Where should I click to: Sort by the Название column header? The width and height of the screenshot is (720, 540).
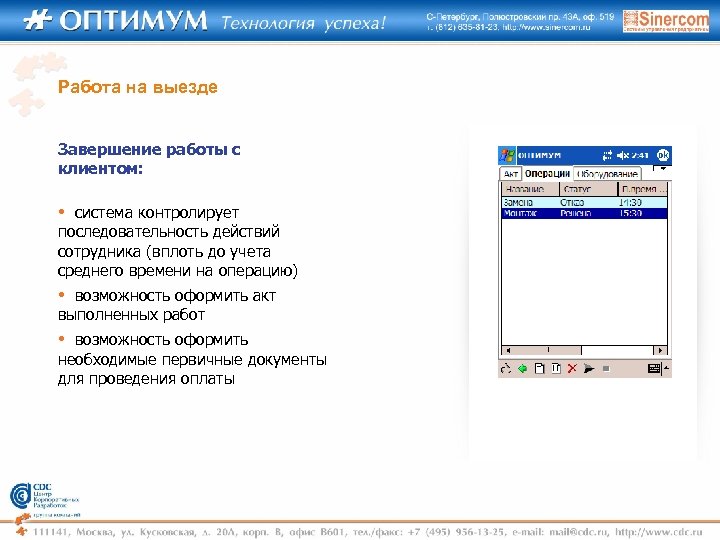(x=530, y=189)
